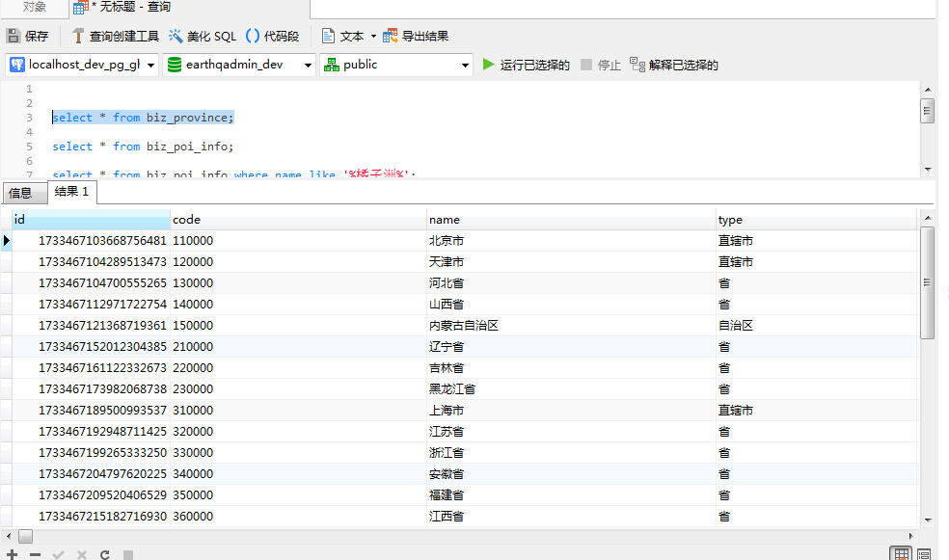This screenshot has height=560, width=949.
Task: Click the apply changes checkmark icon
Action: coord(58,554)
